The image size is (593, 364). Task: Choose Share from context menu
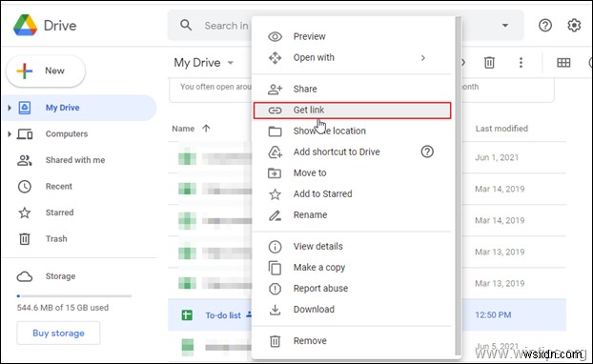point(352,89)
